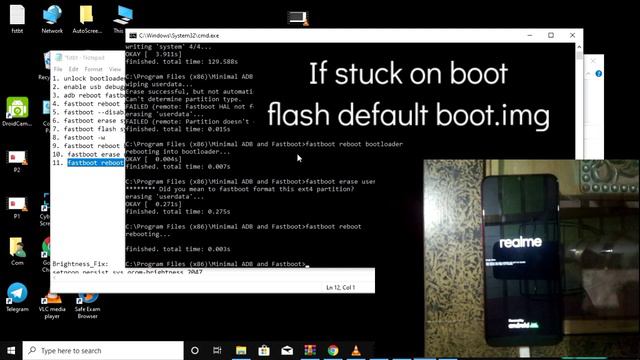Click 'finished. total time: 0.275s' in cmd
The image size is (640, 360).
[x=178, y=211]
